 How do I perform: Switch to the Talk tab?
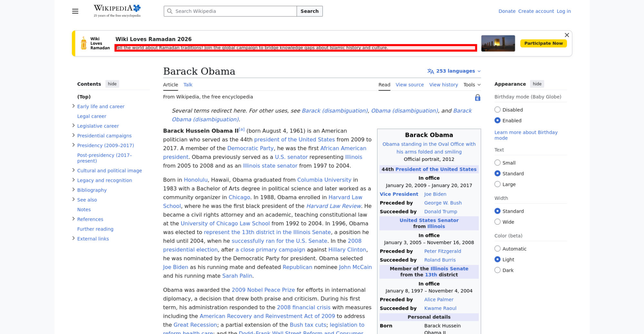[188, 85]
